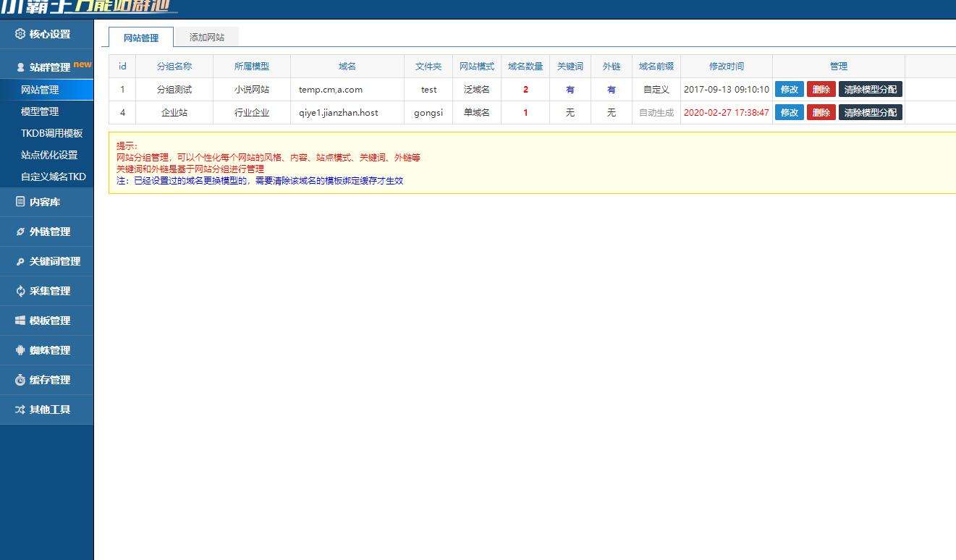The image size is (956, 560).
Task: Click the refresh icon beside 采集管理
Action: tap(20, 291)
